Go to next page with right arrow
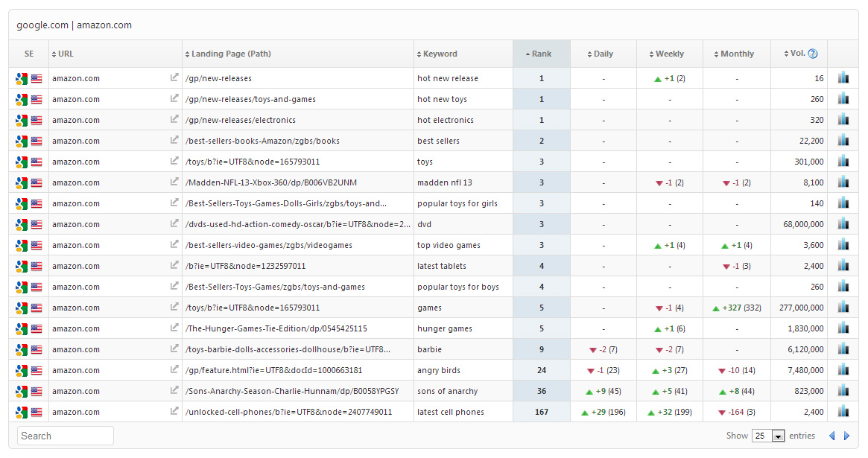868x458 pixels. click(847, 436)
